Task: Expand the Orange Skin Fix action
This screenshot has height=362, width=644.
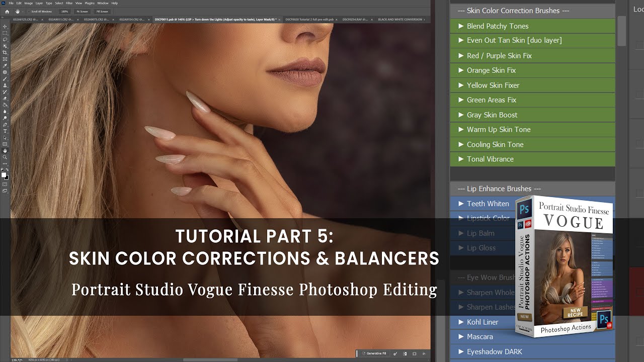Action: click(461, 70)
